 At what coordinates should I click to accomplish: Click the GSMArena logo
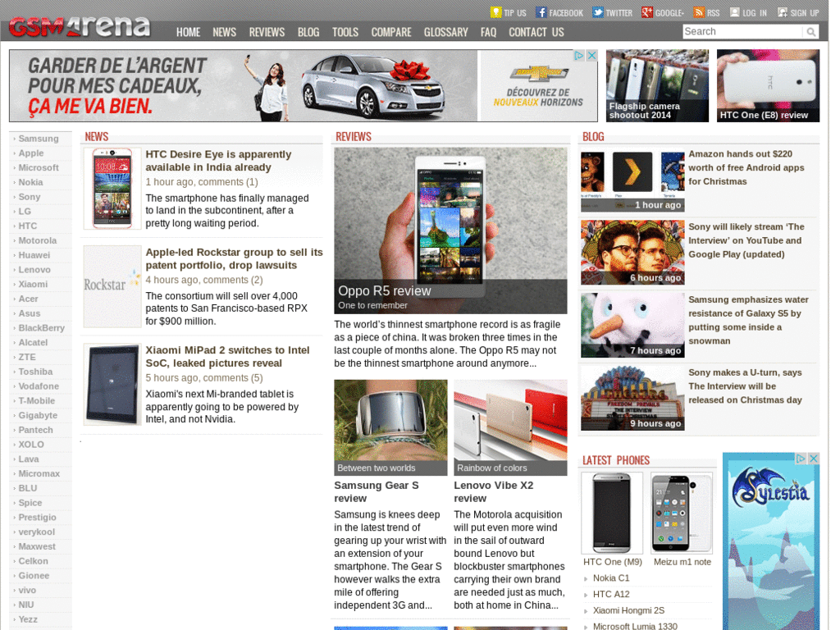coord(80,27)
